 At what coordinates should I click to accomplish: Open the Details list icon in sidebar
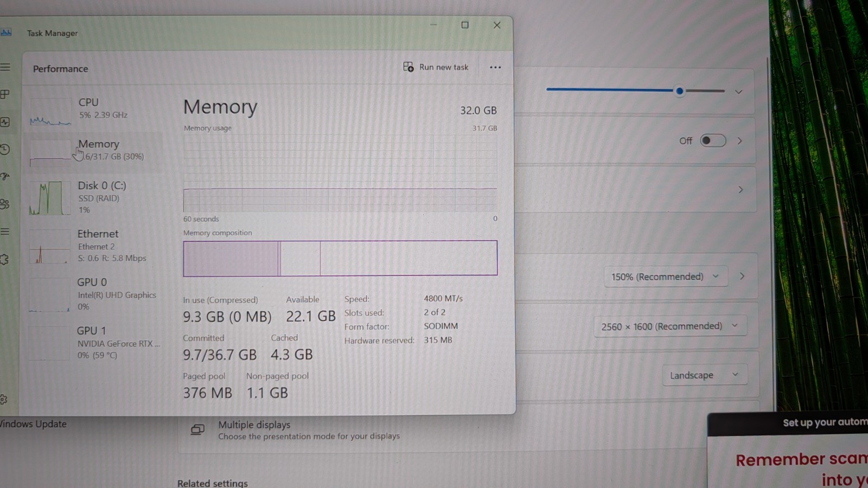5,232
